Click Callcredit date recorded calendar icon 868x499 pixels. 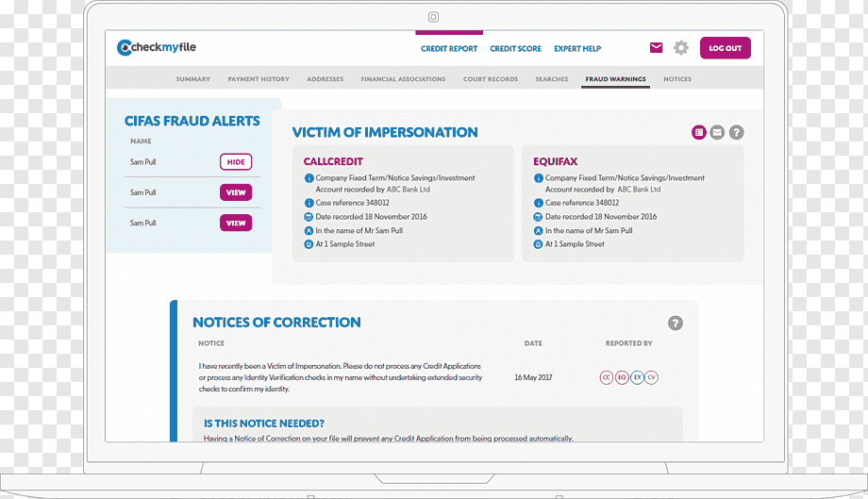309,217
